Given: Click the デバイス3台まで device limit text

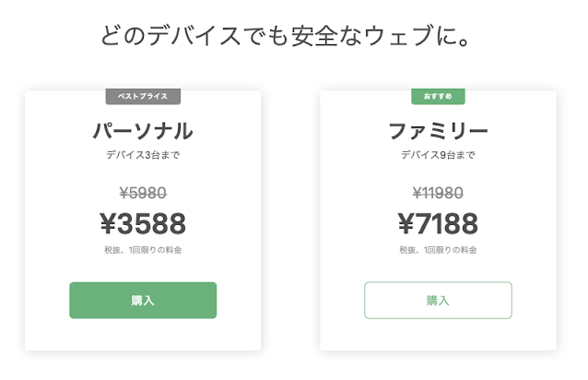Looking at the screenshot, I should coord(143,155).
